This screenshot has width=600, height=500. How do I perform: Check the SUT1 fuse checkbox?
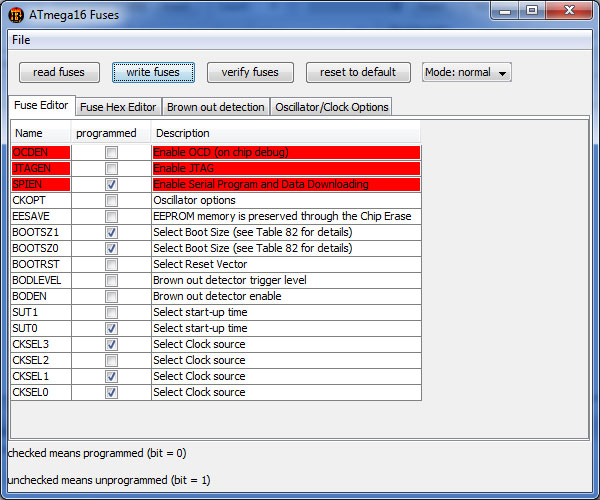[x=111, y=313]
